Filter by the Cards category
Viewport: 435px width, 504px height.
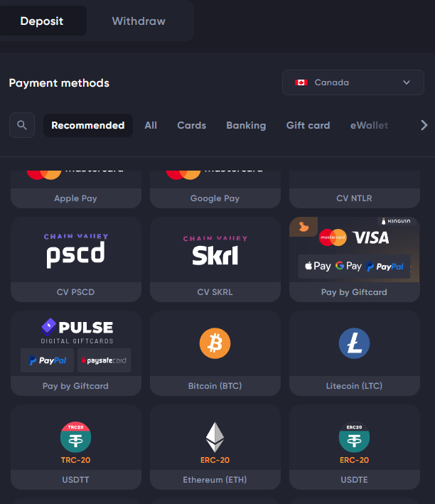[x=192, y=125]
